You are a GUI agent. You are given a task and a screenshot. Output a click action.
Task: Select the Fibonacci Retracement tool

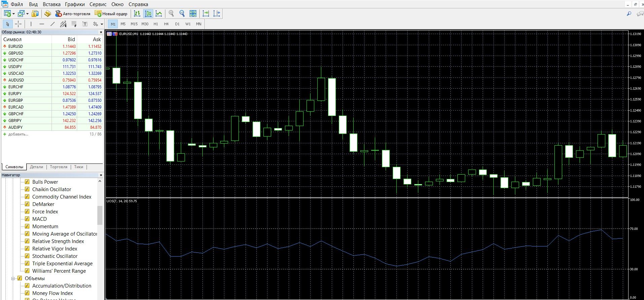point(74,24)
